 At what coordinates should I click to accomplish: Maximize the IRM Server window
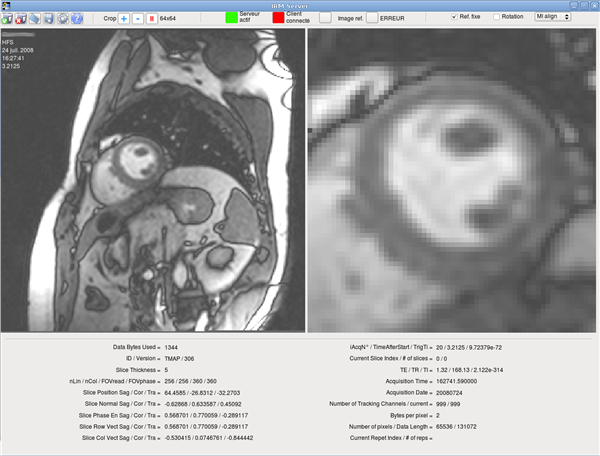[x=584, y=5]
